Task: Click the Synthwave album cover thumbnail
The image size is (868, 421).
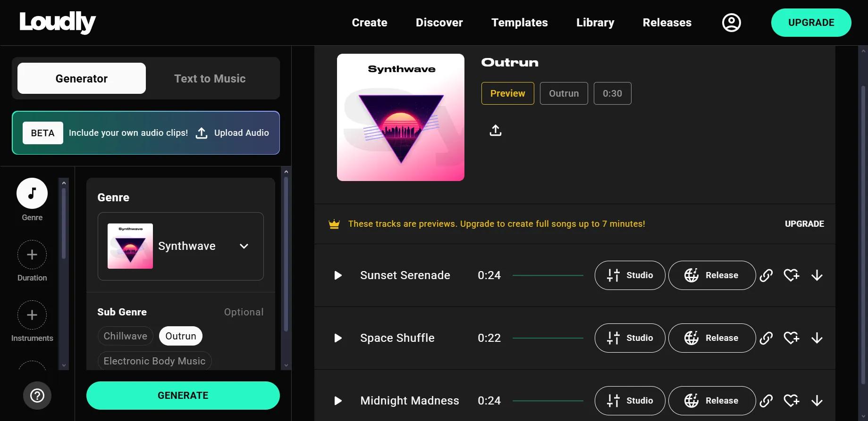Action: click(x=401, y=117)
